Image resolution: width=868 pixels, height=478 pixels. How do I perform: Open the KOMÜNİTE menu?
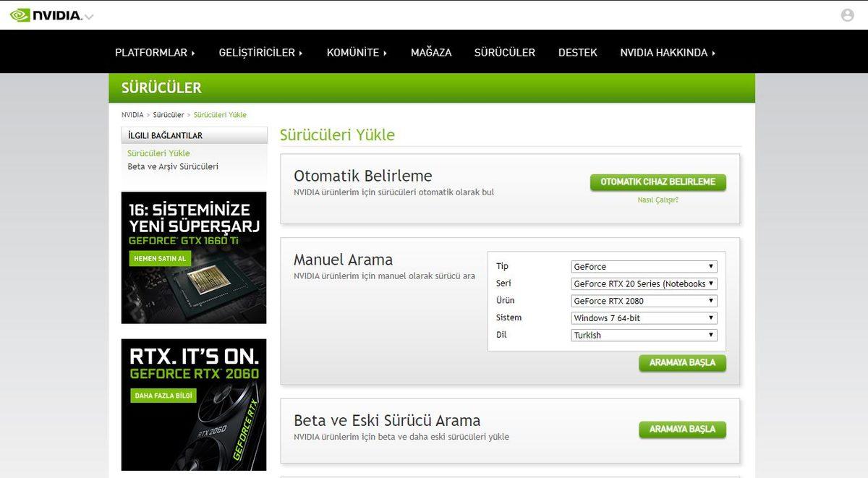click(356, 52)
